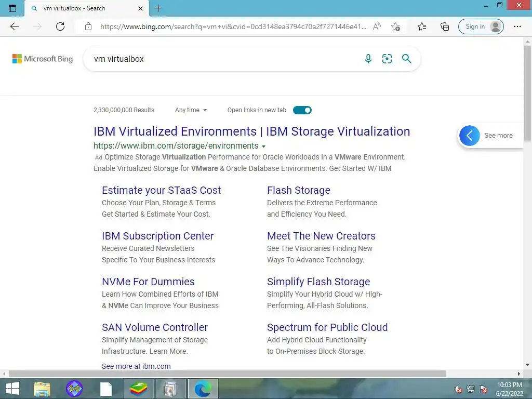This screenshot has width=532, height=399.
Task: Open Edge Settings and more menu
Action: click(x=517, y=26)
